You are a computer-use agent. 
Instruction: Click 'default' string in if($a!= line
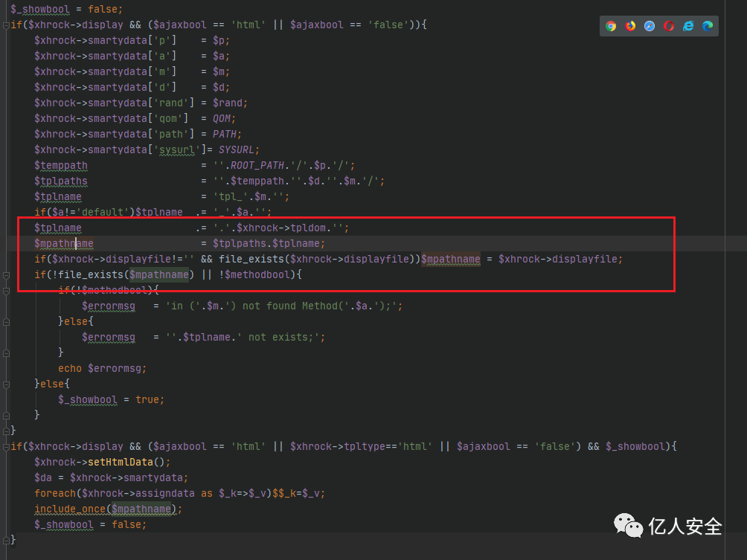pos(103,212)
